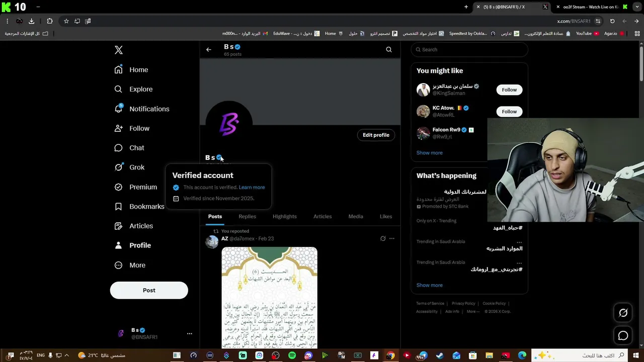The height and width of the screenshot is (362, 644).
Task: Go back using the profile arrow
Action: coord(209,50)
